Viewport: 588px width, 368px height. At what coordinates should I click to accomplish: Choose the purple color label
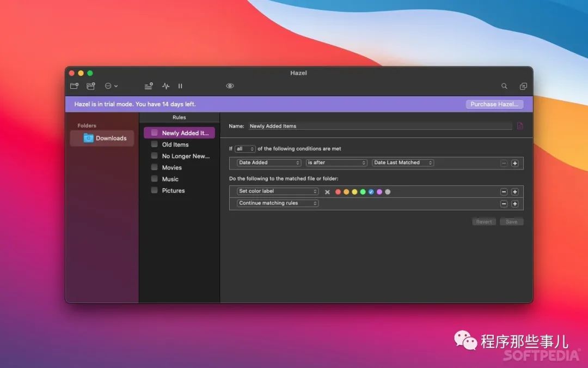pos(379,192)
